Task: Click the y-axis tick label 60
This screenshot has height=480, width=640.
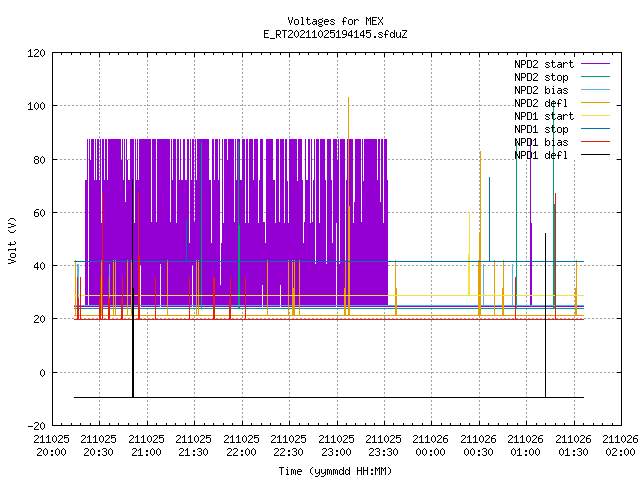Action: tap(39, 213)
